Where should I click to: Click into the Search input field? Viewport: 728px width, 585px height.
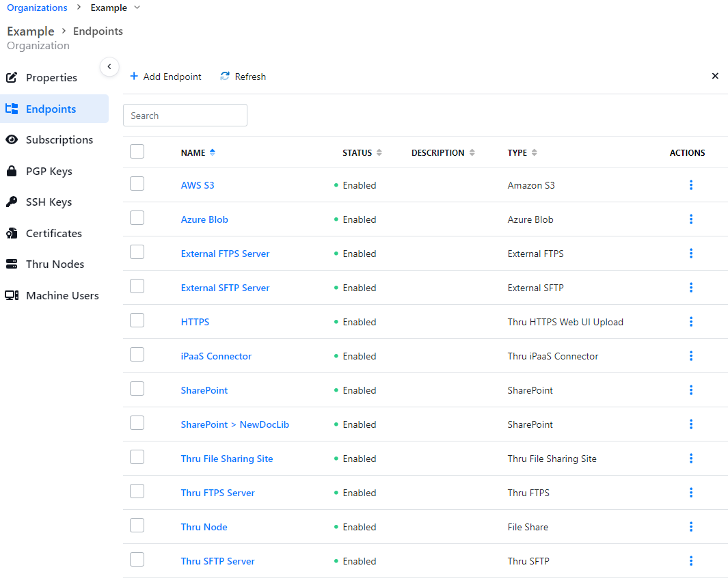[x=185, y=115]
